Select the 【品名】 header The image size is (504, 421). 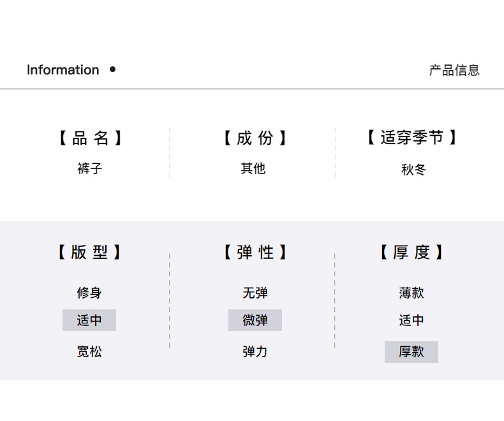point(90,138)
